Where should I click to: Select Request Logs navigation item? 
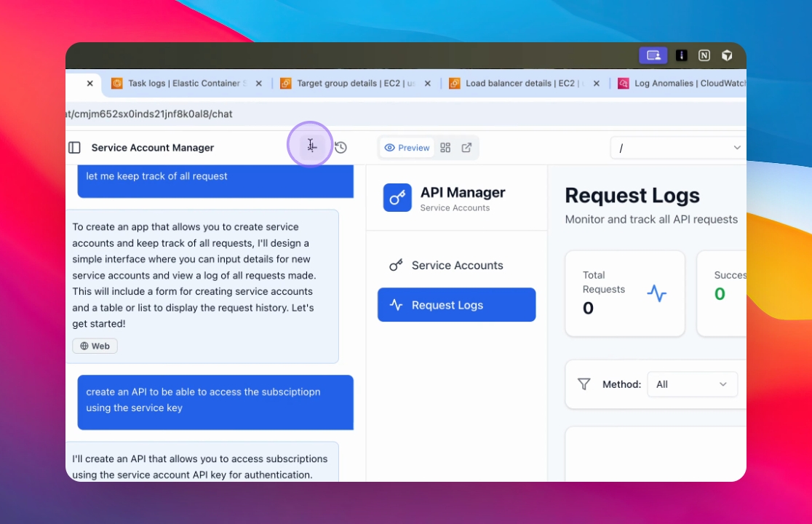click(457, 305)
